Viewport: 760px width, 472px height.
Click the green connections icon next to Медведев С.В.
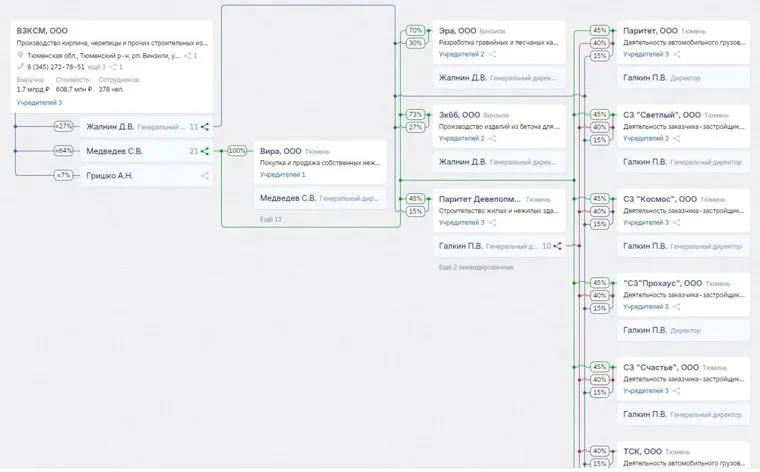click(205, 152)
